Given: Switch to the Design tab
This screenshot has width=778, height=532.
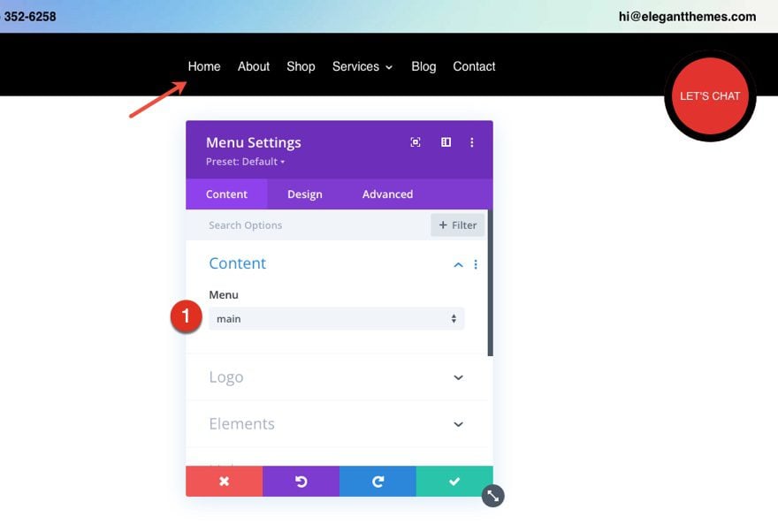Looking at the screenshot, I should (x=305, y=194).
